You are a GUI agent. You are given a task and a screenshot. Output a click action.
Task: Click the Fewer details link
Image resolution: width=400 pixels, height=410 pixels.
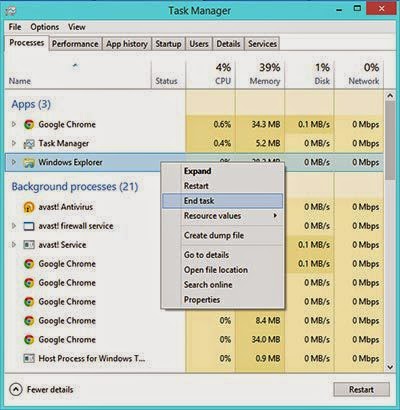pos(50,389)
